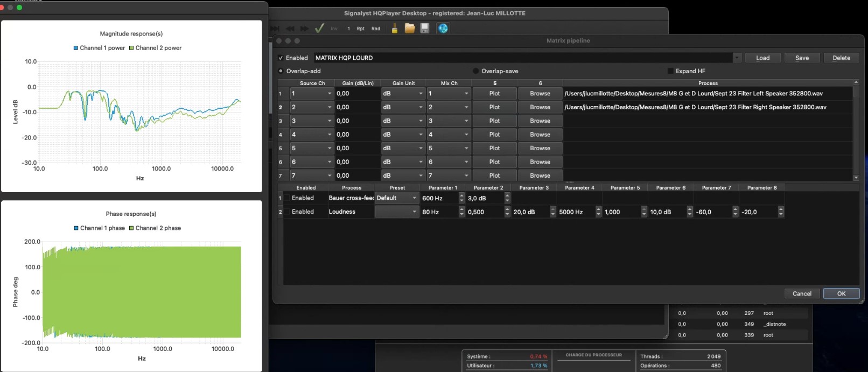
Task: Click the Channel 2 phase legend swatch
Action: (131, 228)
